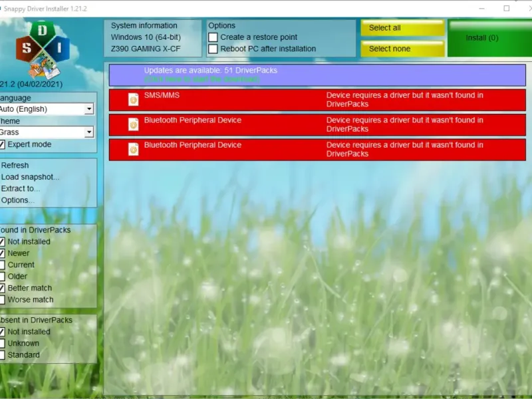Enable the Worse match filter

click(2, 300)
